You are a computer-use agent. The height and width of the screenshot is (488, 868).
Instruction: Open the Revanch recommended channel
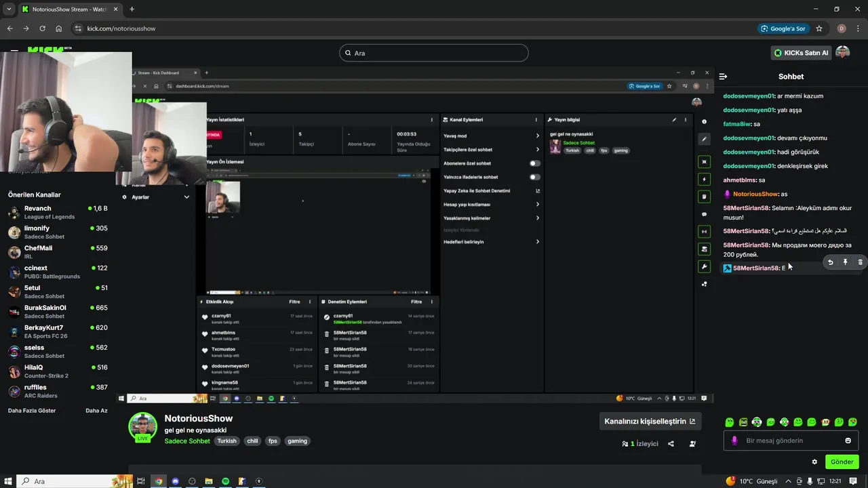click(58, 212)
